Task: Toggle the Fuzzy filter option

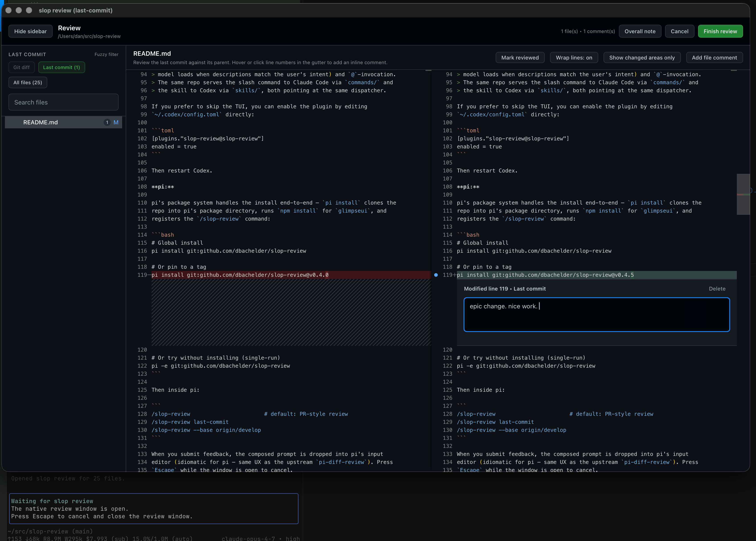Action: coord(106,54)
